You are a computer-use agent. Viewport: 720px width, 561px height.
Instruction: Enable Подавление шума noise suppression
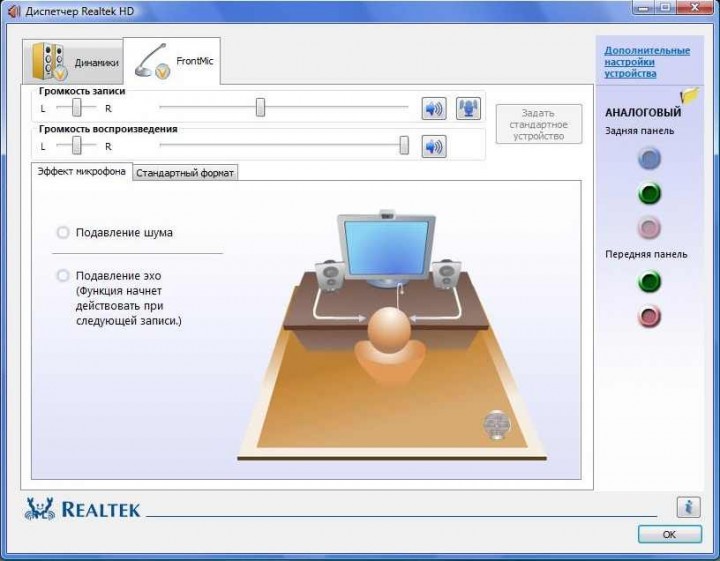(63, 232)
